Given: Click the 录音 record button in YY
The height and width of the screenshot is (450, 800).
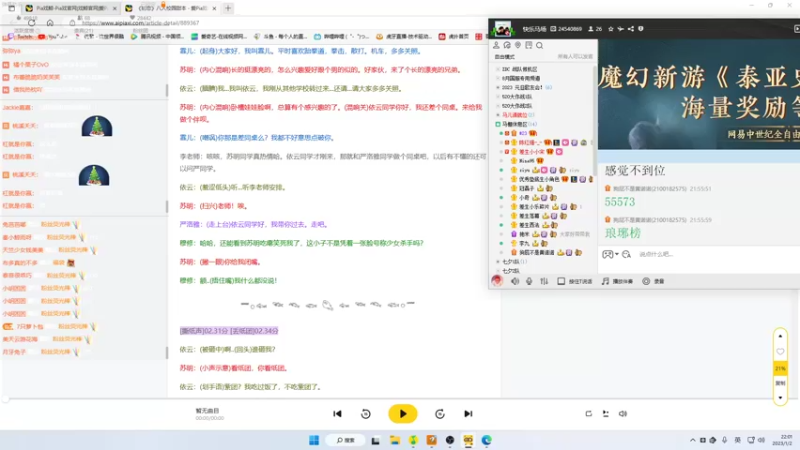Looking at the screenshot, I should tap(654, 281).
